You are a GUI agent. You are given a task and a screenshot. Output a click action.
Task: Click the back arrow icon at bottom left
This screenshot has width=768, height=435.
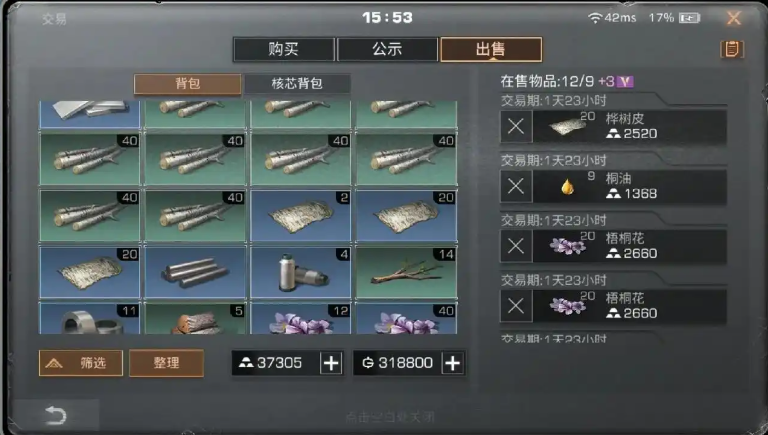click(55, 416)
